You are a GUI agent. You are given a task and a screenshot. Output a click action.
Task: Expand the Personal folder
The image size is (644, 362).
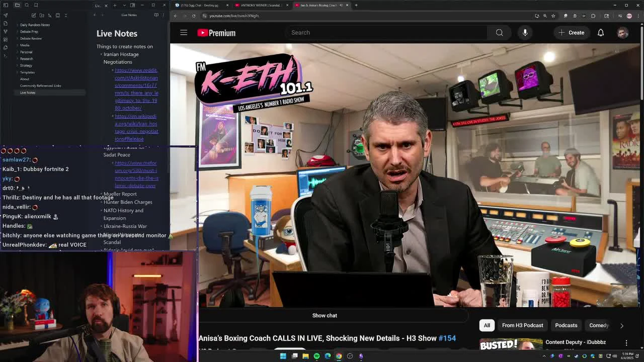point(26,52)
